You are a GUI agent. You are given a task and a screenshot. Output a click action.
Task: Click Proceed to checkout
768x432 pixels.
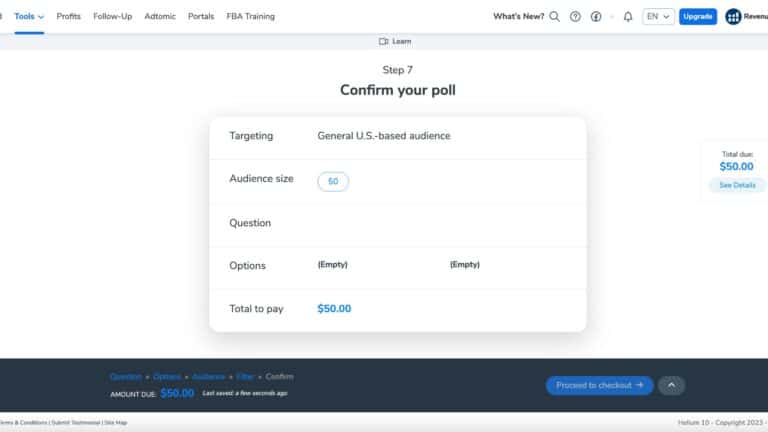tap(600, 385)
